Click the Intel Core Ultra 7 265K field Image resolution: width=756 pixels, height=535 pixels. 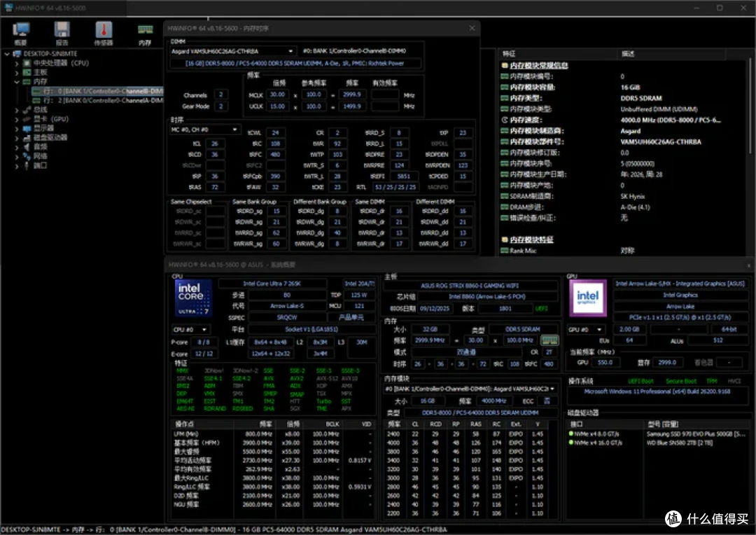[272, 284]
